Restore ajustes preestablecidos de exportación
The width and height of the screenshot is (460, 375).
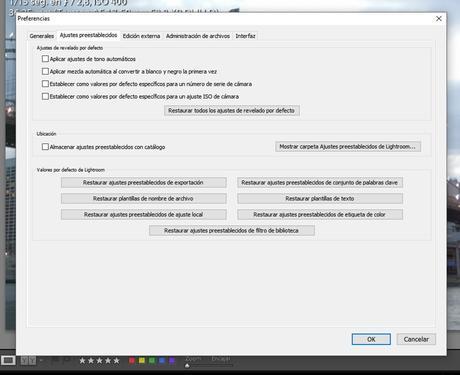click(x=144, y=183)
